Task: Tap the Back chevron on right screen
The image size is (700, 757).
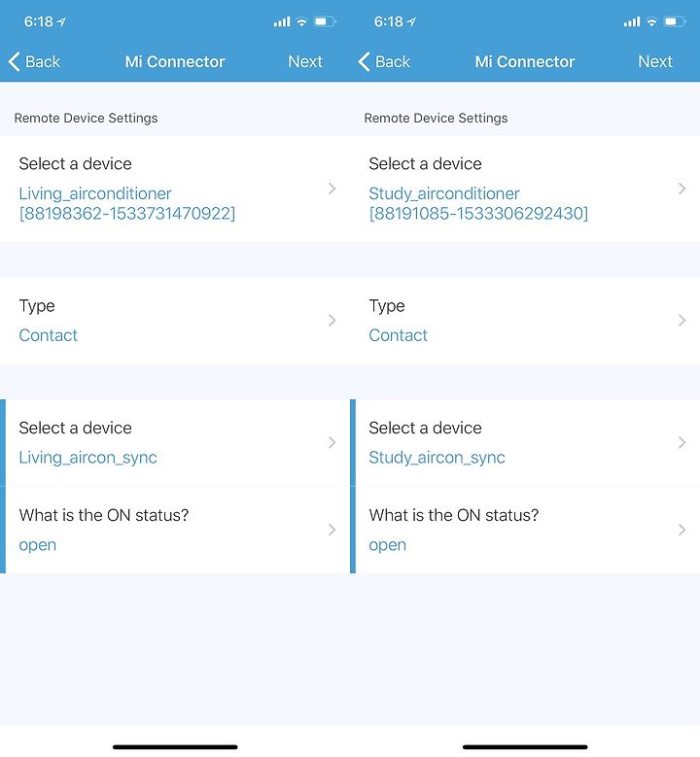Action: (x=364, y=62)
